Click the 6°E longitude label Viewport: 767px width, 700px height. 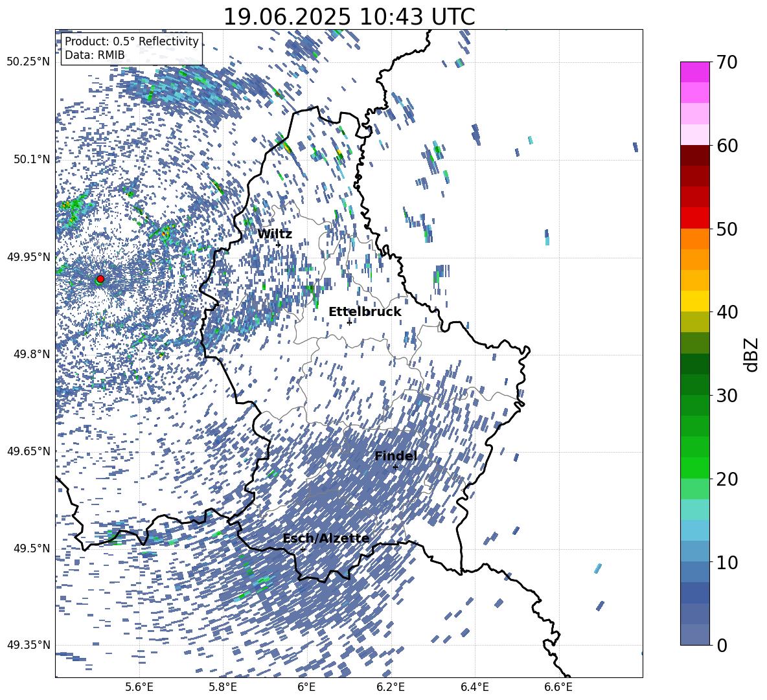(x=306, y=687)
